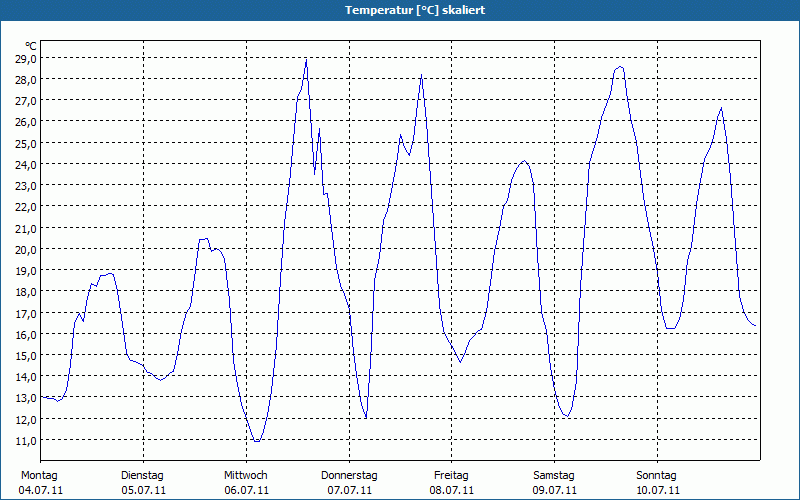Image resolution: width=800 pixels, height=500 pixels.
Task: Select the 11,0 axis value
Action: click(x=26, y=441)
